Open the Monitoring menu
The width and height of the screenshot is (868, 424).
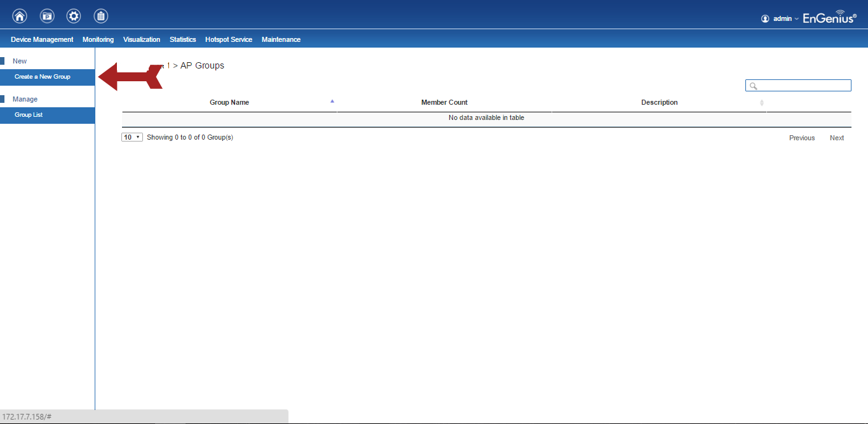point(98,39)
